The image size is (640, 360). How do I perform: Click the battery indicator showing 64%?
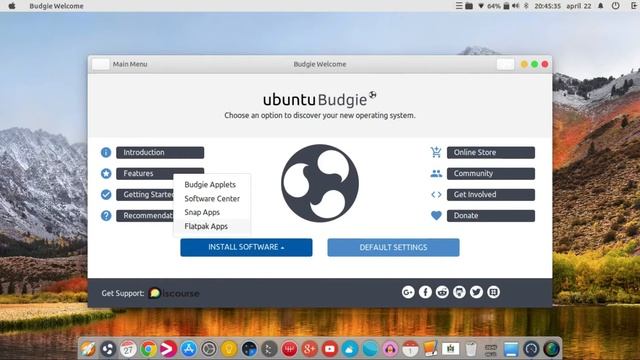(498, 6)
